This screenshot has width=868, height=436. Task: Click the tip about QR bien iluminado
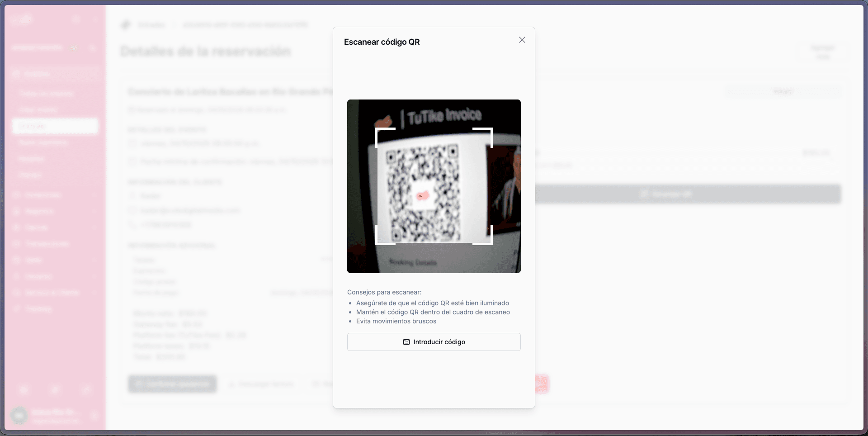tap(433, 303)
